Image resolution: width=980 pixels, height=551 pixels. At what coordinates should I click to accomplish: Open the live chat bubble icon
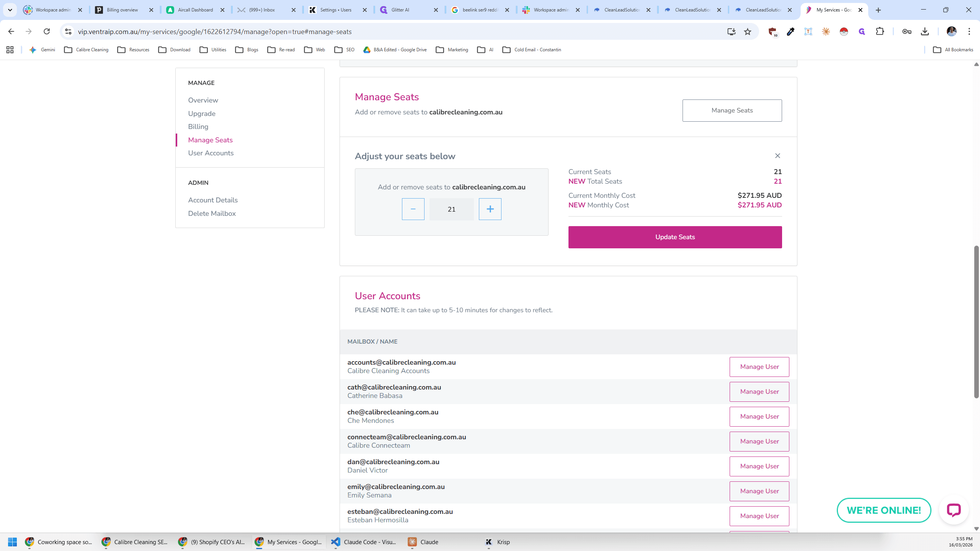click(x=954, y=510)
